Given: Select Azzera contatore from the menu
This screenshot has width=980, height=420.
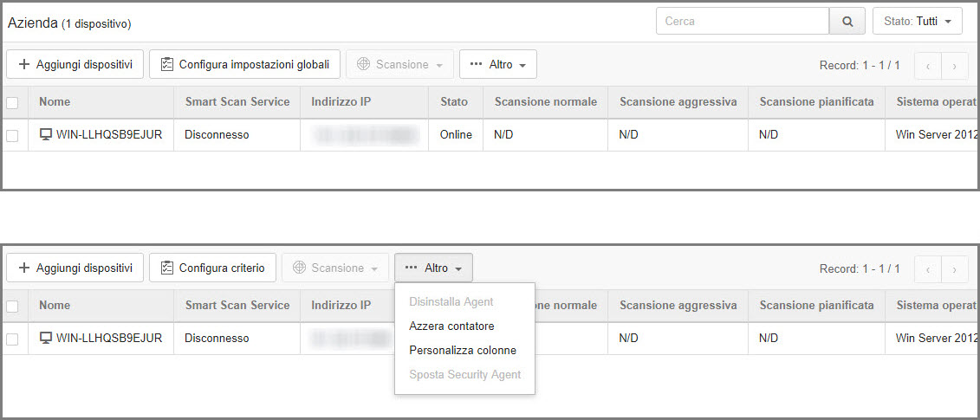Looking at the screenshot, I should pyautogui.click(x=451, y=326).
